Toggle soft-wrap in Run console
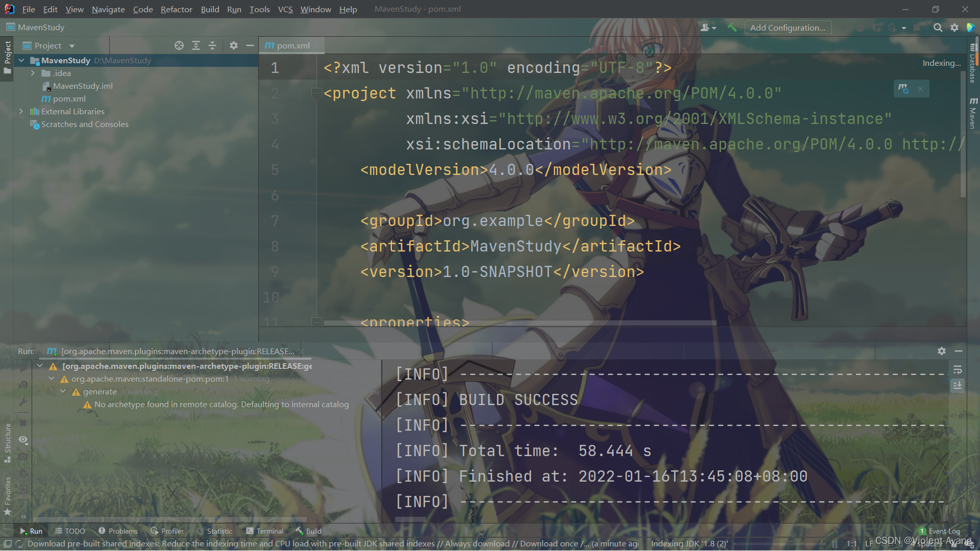Image resolution: width=980 pixels, height=551 pixels. point(958,369)
